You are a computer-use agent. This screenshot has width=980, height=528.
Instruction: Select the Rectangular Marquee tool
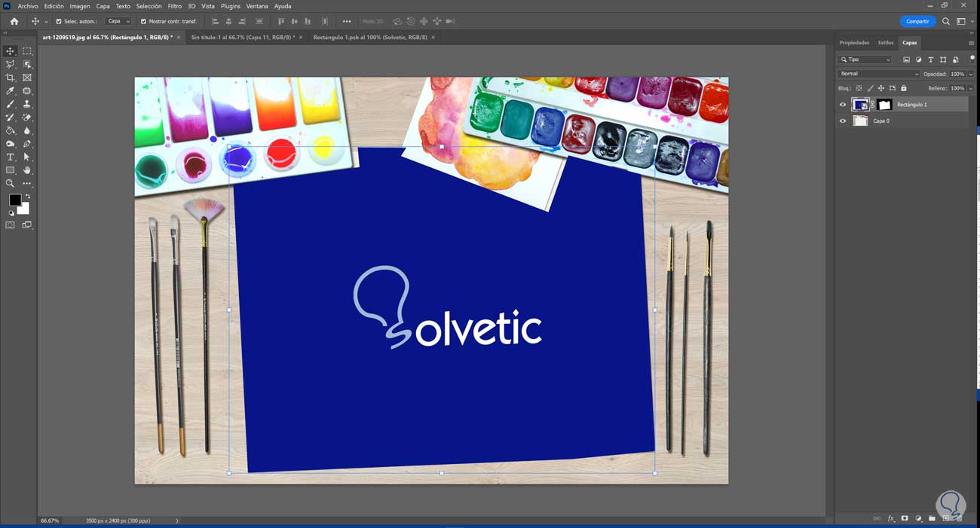pos(27,51)
